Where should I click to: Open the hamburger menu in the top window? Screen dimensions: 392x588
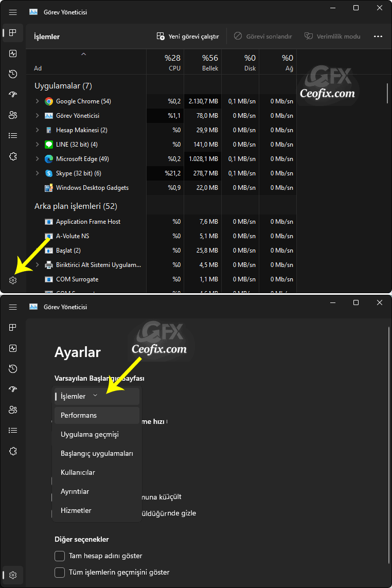coord(13,12)
